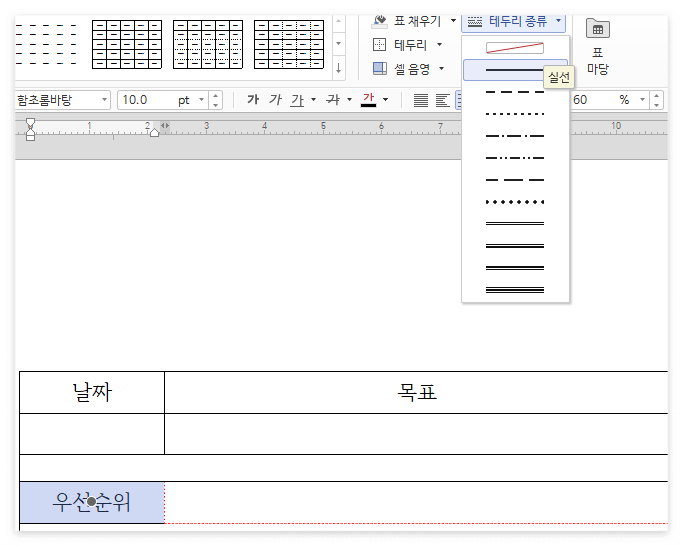Decrease font size with down stepper

tap(215, 105)
